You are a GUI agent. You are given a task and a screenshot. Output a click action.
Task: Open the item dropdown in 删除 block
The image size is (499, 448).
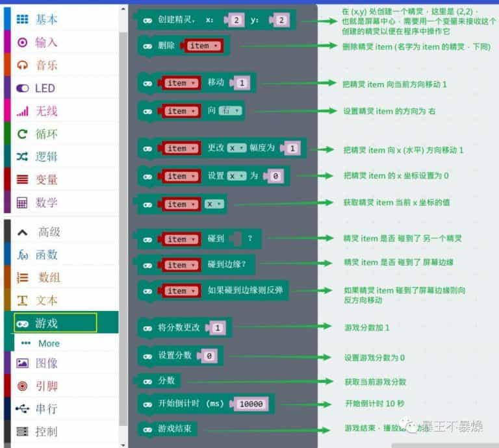click(x=204, y=46)
